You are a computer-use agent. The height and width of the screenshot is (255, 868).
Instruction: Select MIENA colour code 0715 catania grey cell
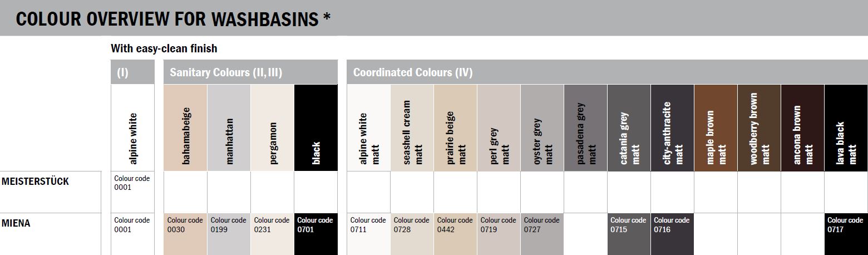(629, 234)
